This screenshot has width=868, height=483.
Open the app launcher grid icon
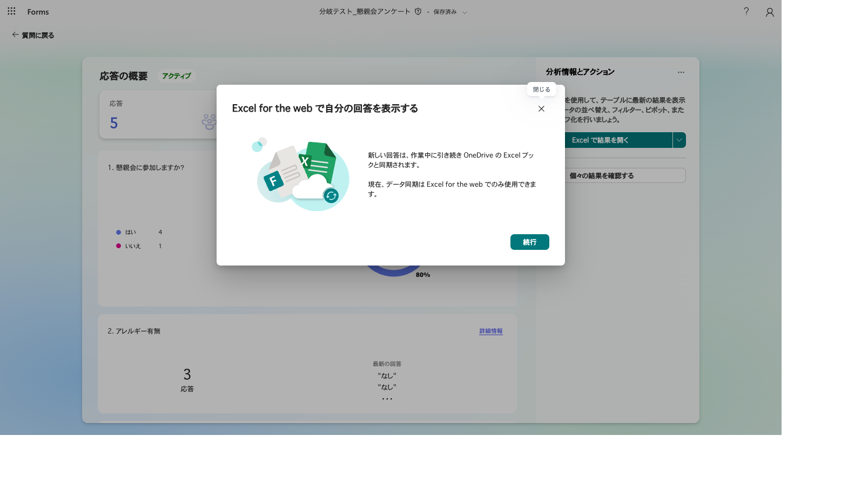tap(11, 11)
